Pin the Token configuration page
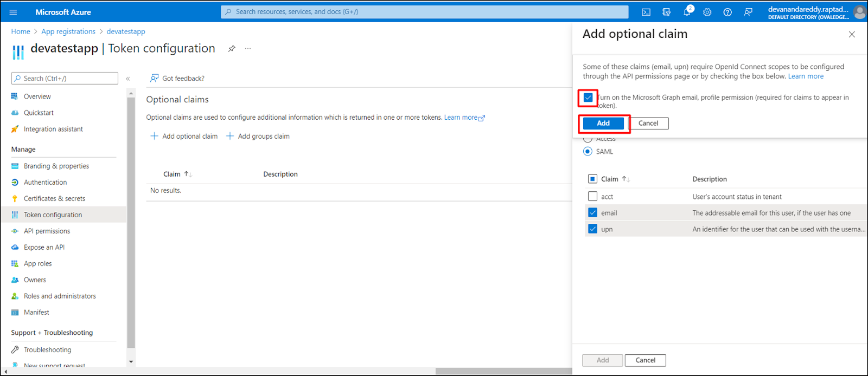Viewport: 868px width, 376px height. [x=232, y=48]
